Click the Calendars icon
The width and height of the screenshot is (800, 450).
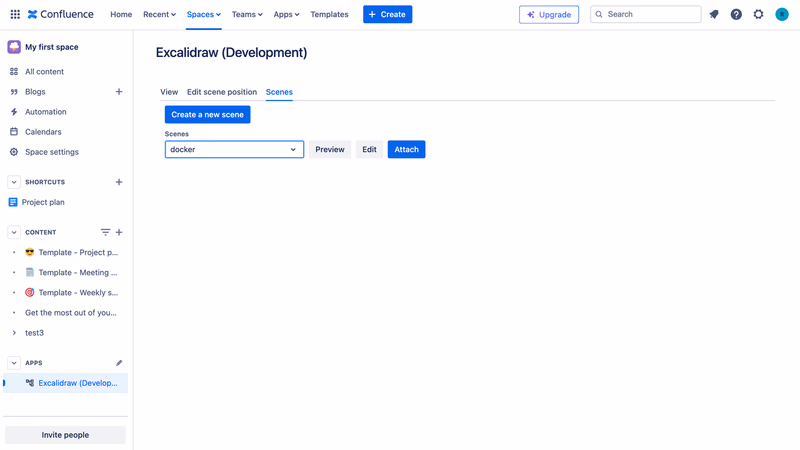coord(14,132)
